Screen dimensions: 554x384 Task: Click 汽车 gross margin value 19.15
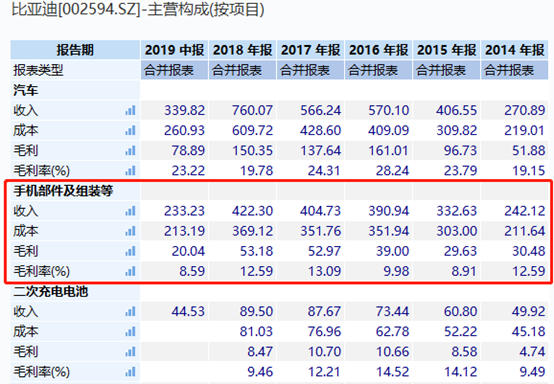pos(529,171)
